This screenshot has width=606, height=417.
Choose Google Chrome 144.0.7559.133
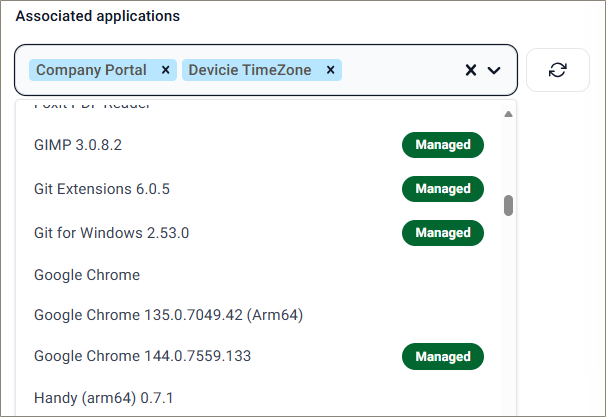coord(142,356)
